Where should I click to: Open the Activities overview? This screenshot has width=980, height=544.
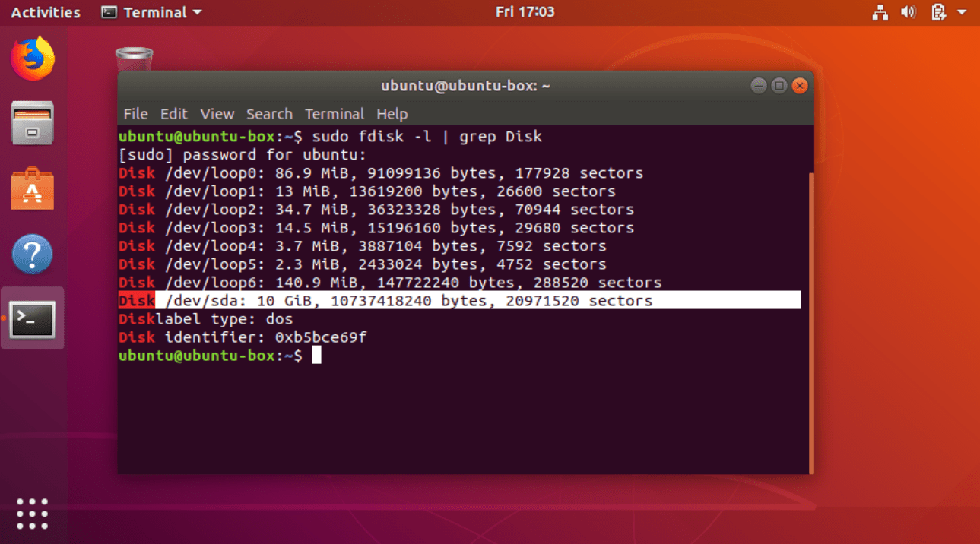[46, 12]
